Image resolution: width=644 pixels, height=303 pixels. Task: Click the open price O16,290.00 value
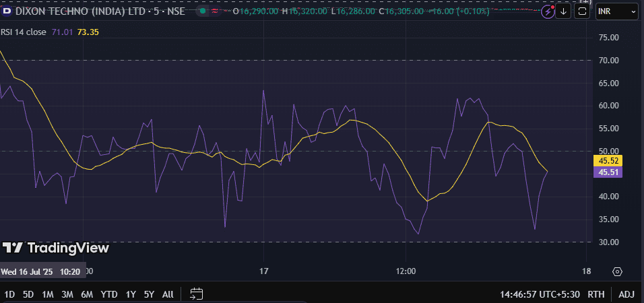[255, 11]
